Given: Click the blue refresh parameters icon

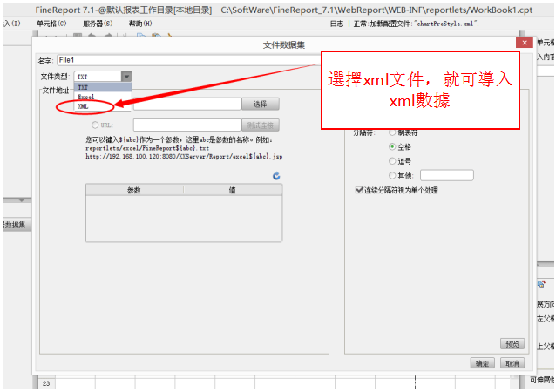Looking at the screenshot, I should [x=276, y=176].
